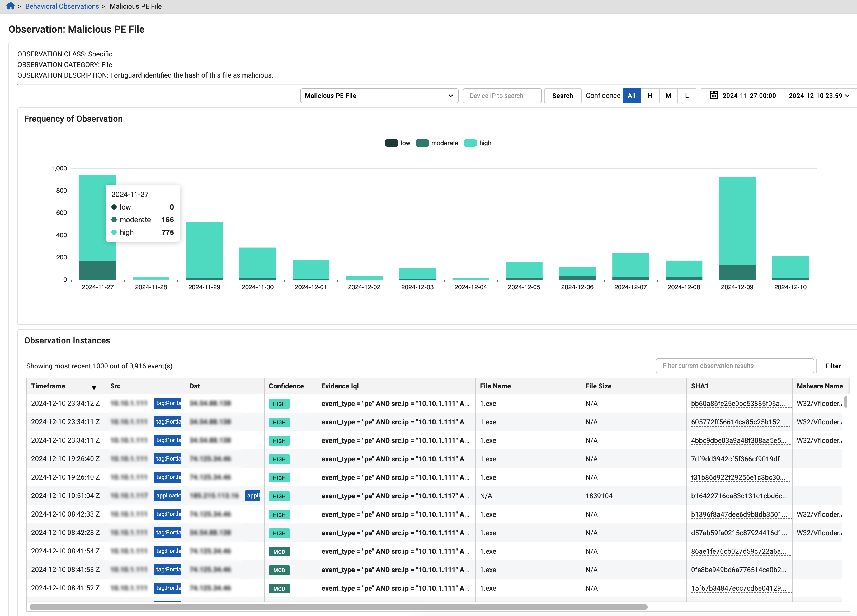Click the Search button
Screen dimensions: 857x616
(x=562, y=96)
